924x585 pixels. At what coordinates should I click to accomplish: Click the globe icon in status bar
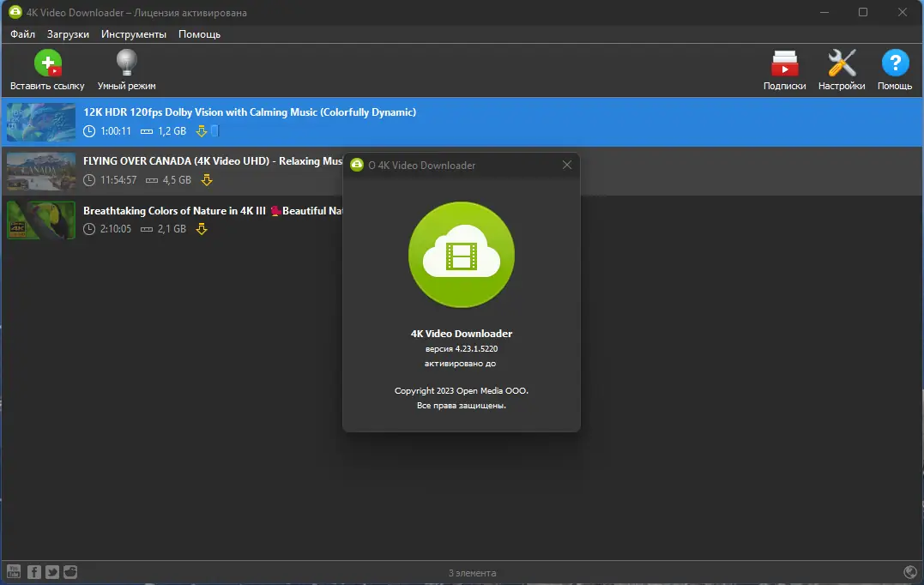click(x=910, y=571)
